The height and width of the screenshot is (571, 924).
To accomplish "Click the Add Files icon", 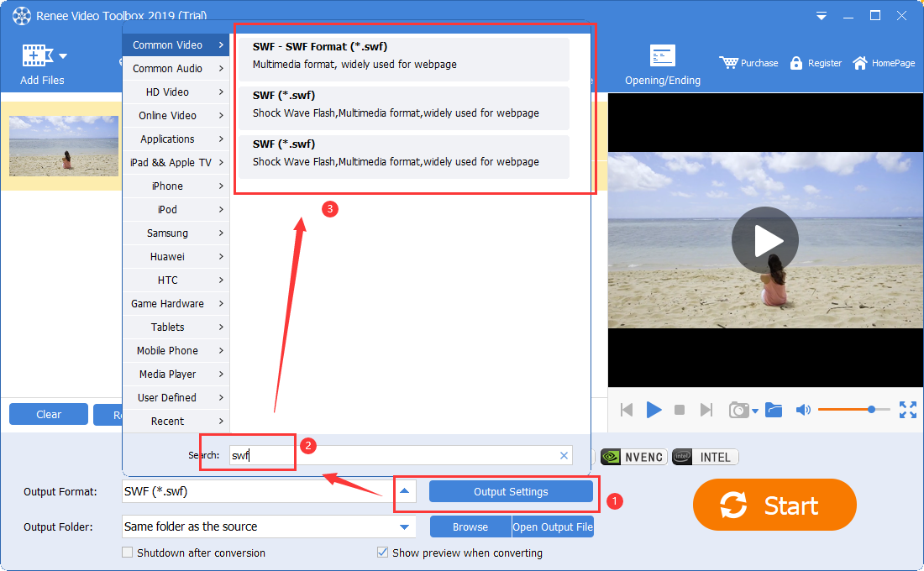I will [x=35, y=56].
